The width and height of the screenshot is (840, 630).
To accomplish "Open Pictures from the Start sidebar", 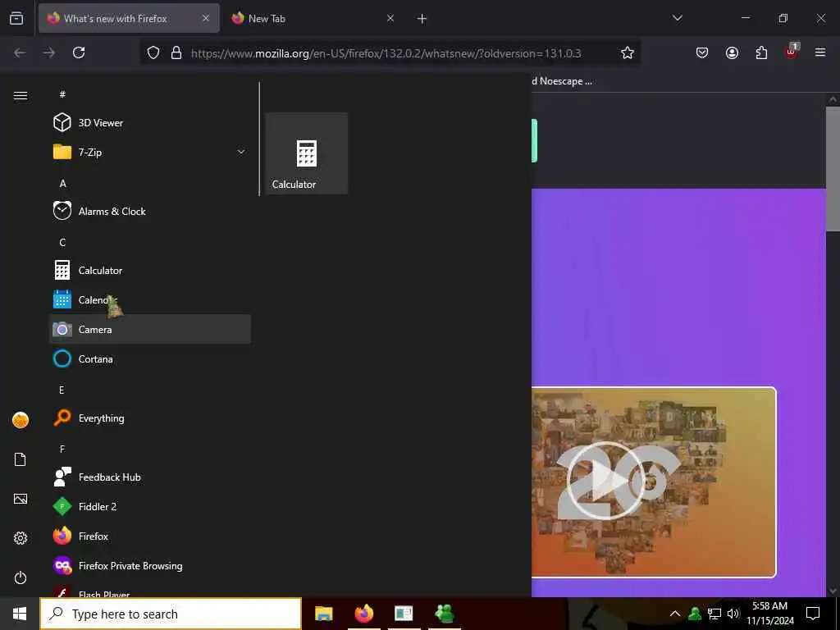I will click(21, 499).
